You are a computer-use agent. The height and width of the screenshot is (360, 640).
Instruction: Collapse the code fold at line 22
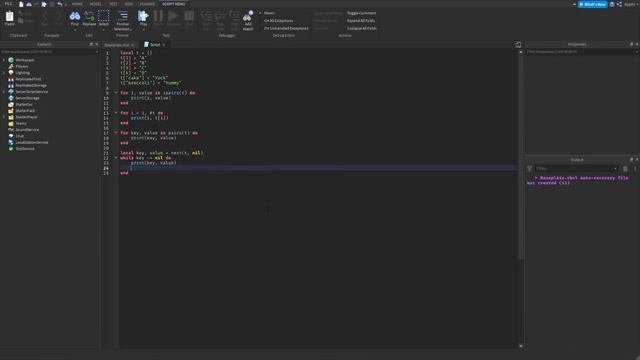[x=116, y=158]
